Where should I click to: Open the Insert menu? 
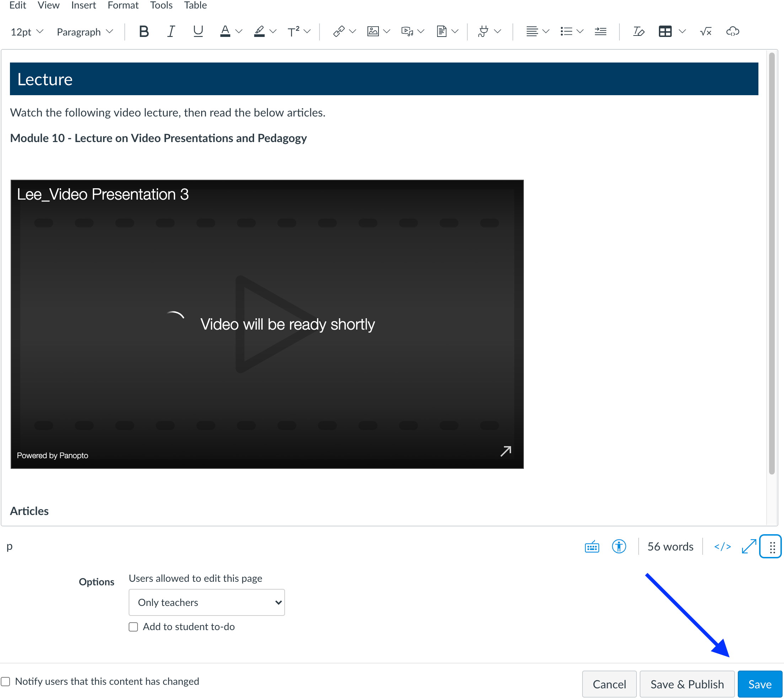coord(84,5)
